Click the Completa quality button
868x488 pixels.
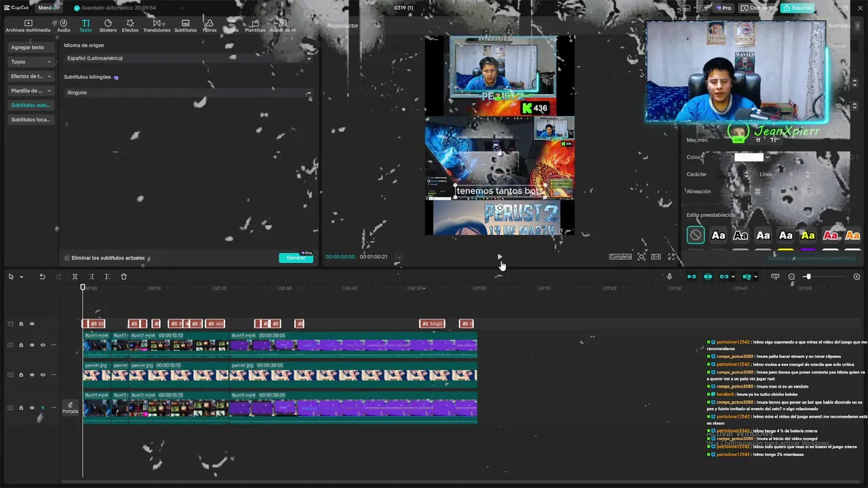pos(620,257)
